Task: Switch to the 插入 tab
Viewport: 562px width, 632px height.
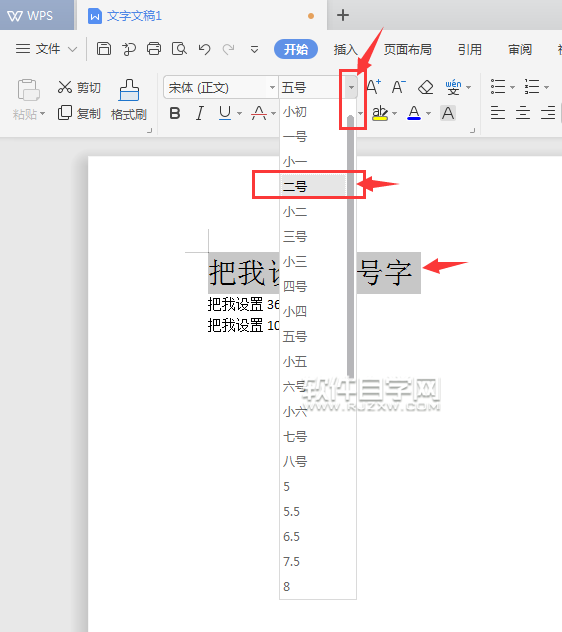Action: point(346,49)
